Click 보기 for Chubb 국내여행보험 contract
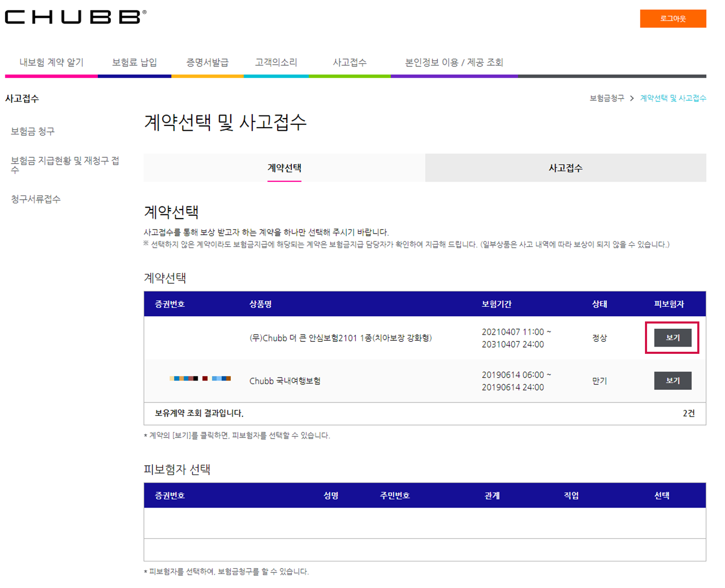This screenshot has height=588, width=725. pyautogui.click(x=673, y=381)
